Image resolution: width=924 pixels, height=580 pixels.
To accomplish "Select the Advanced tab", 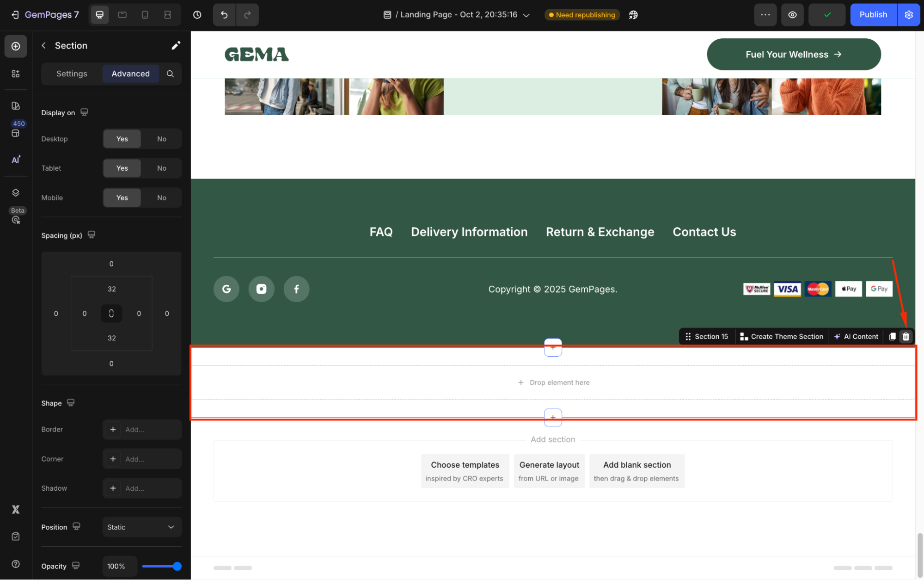I will (130, 74).
